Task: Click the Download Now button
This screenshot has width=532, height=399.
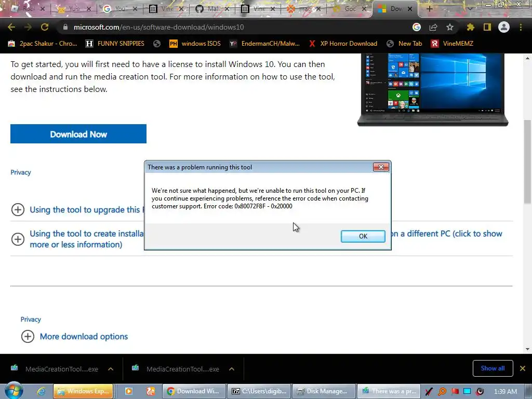Action: coord(78,134)
